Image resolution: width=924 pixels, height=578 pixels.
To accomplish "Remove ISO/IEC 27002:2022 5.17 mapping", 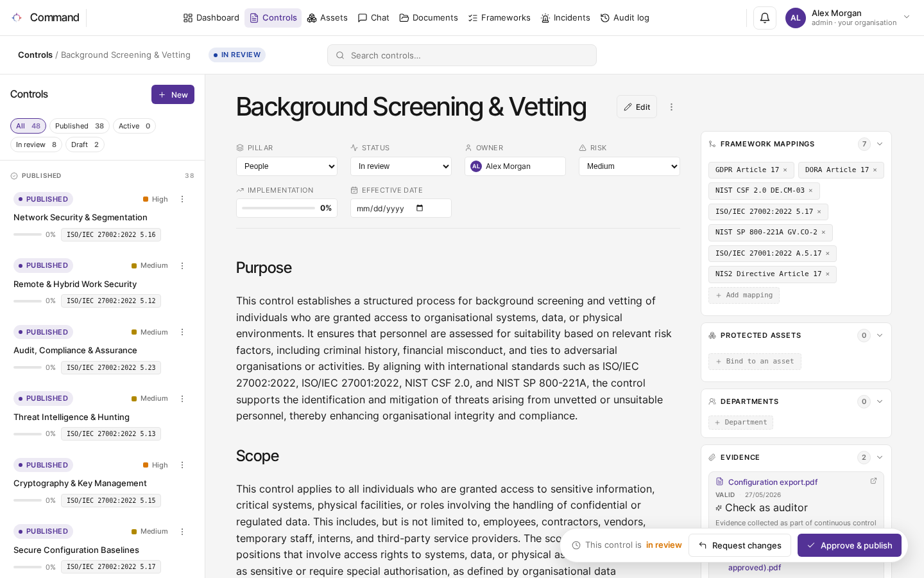I will [819, 212].
